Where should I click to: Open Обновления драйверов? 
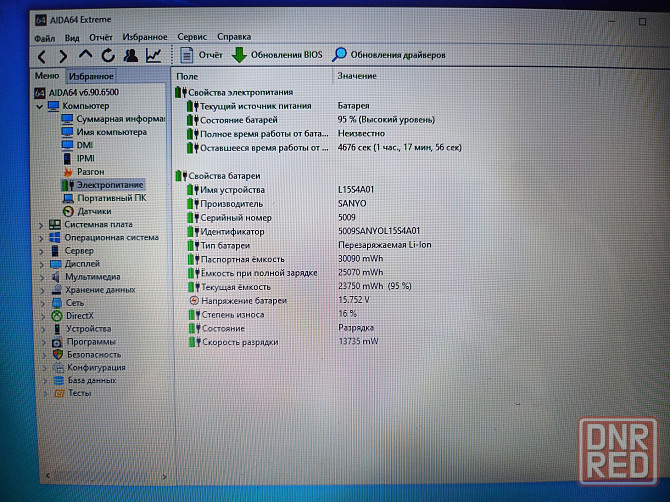pos(389,55)
